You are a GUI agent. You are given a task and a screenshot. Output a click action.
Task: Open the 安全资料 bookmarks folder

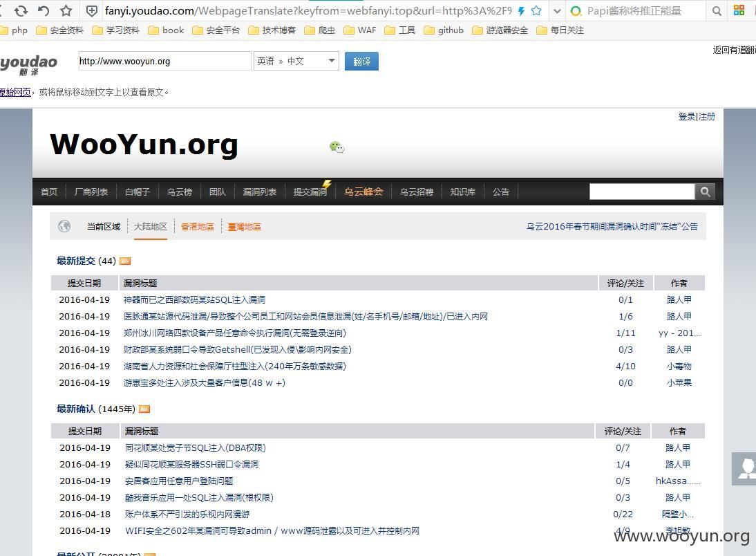pyautogui.click(x=60, y=30)
